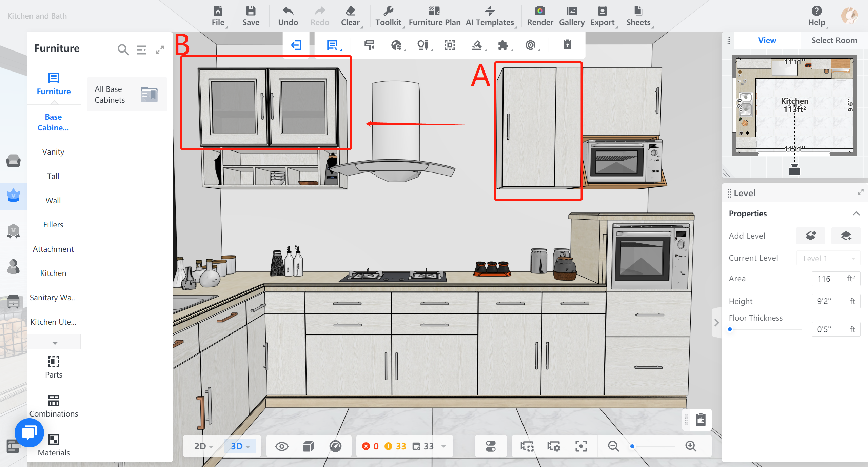Screen dimensions: 868x467
Task: Click the Save button
Action: (x=251, y=16)
